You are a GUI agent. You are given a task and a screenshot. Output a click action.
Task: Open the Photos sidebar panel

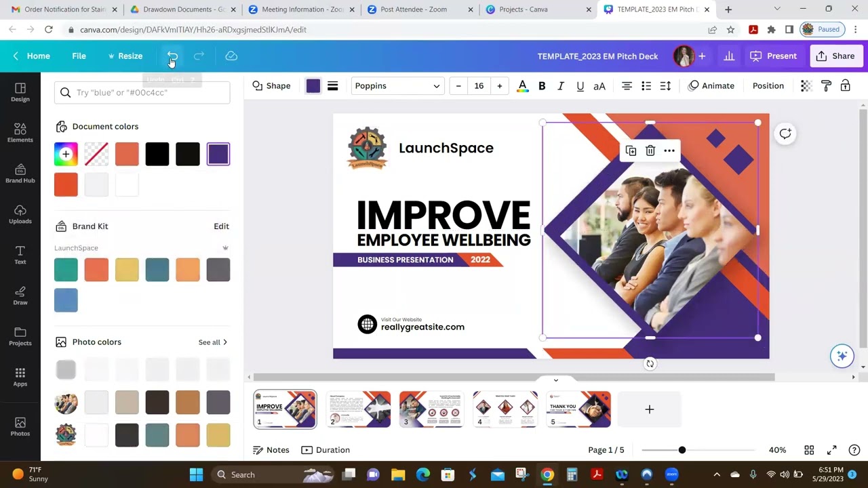(20, 426)
